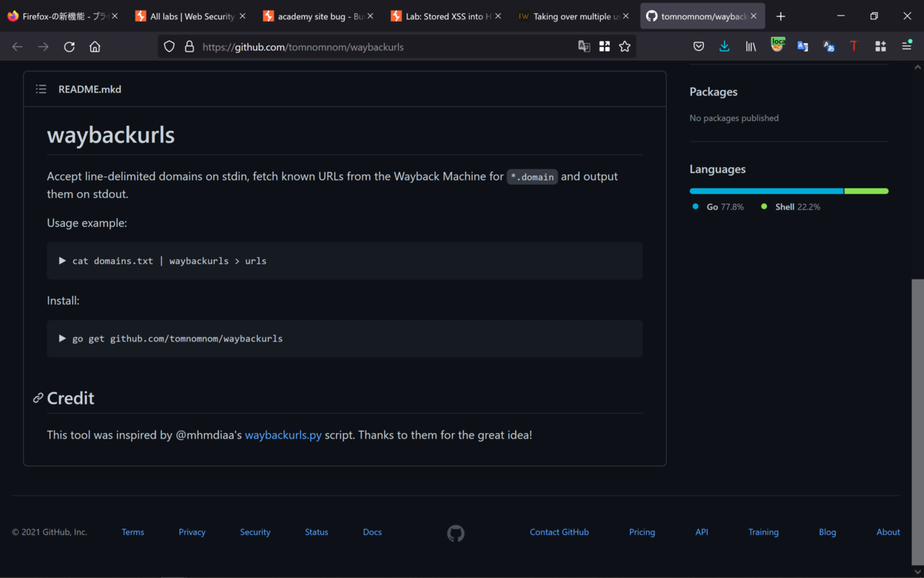This screenshot has width=924, height=578.
Task: Open the tracking protection shield icon
Action: [x=169, y=47]
